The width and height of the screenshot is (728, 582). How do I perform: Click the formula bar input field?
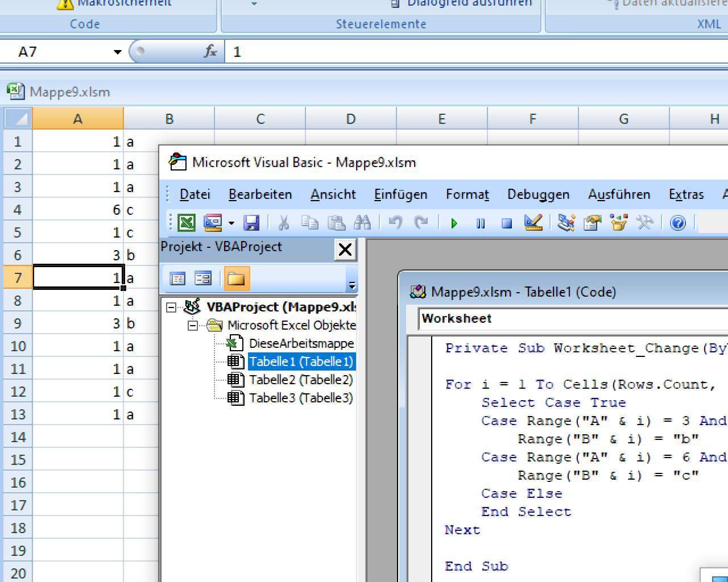pos(455,52)
